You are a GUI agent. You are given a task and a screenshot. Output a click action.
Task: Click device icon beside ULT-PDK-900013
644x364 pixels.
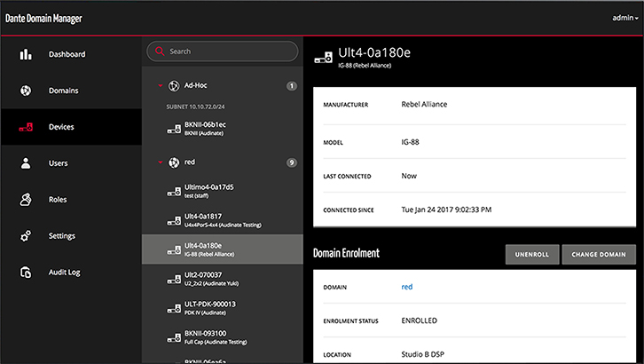click(174, 309)
